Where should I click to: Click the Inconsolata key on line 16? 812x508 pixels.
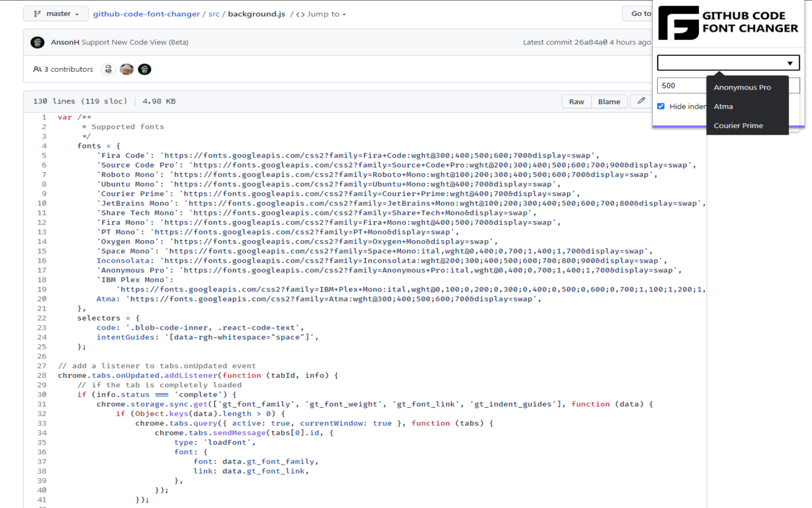point(123,260)
